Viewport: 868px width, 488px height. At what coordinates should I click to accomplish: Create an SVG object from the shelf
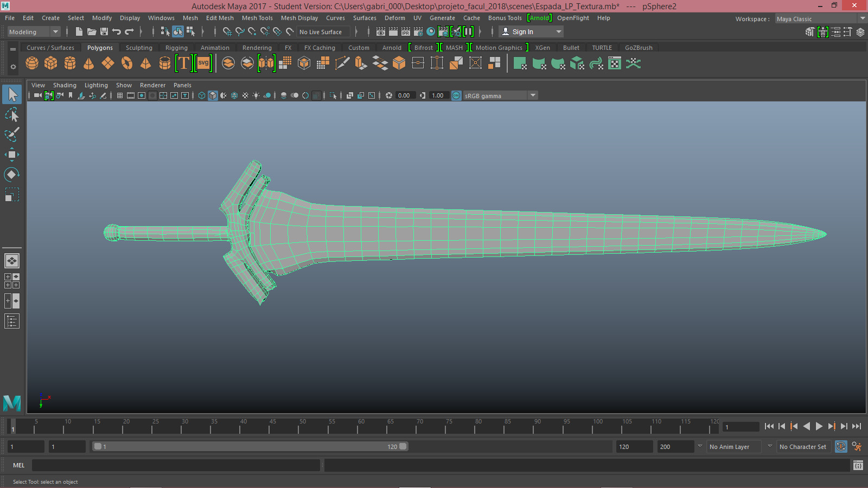203,63
